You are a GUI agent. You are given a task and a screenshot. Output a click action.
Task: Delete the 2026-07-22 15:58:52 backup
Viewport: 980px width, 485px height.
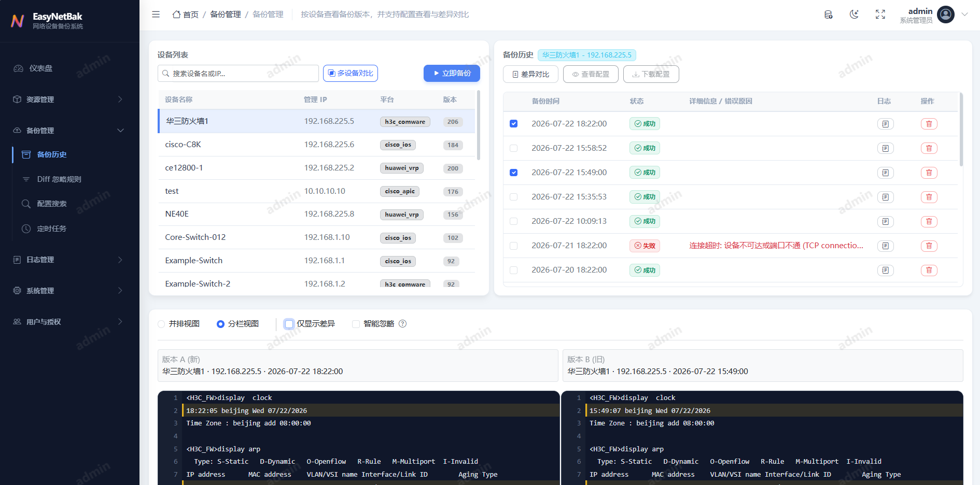click(x=929, y=148)
